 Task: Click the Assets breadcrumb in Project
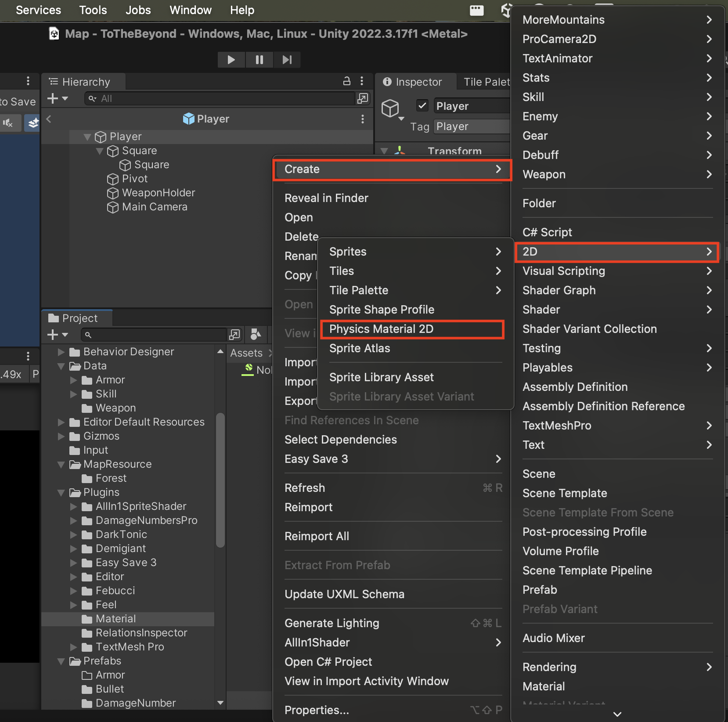(246, 353)
